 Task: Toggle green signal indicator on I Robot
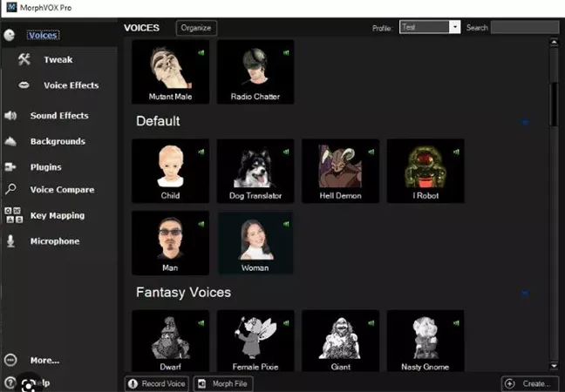pyautogui.click(x=456, y=152)
